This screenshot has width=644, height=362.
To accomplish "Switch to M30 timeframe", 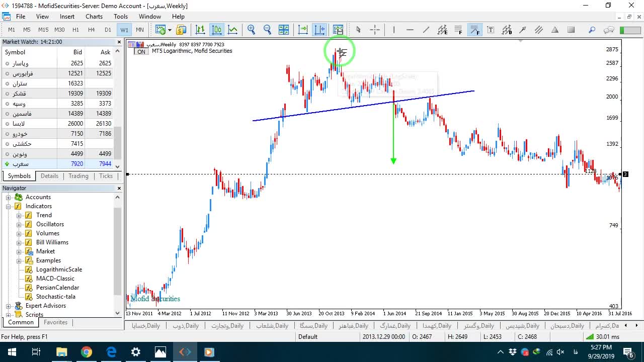I will click(x=59, y=30).
